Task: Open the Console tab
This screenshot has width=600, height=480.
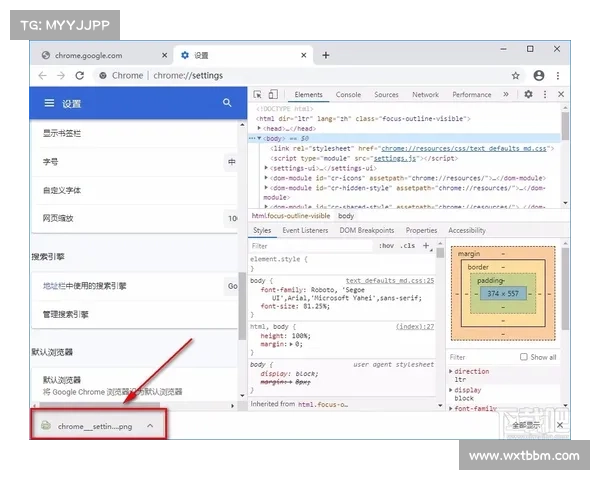Action: click(x=348, y=95)
